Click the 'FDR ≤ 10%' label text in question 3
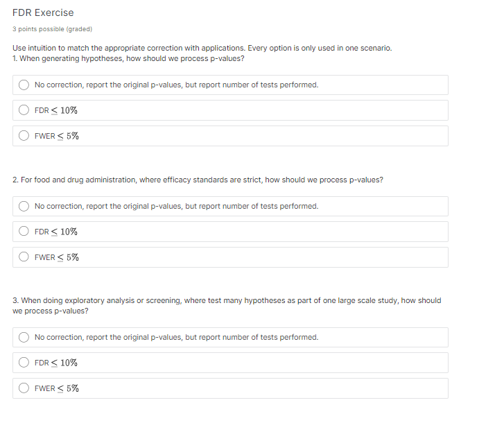Viewport: 504px width, 423px height. 56,363
